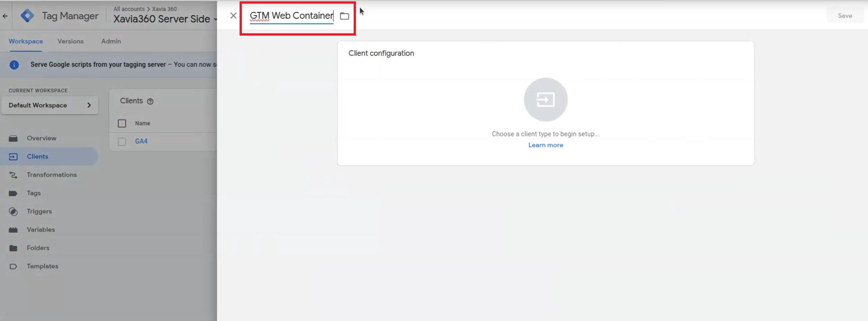
Task: Open Templates in the sidebar
Action: pos(42,266)
